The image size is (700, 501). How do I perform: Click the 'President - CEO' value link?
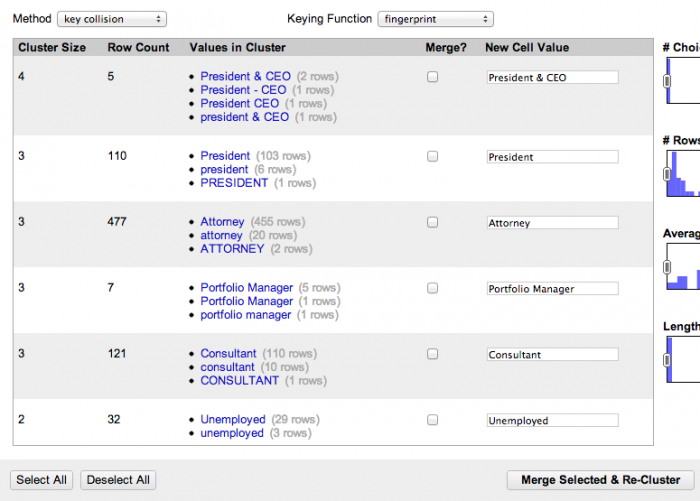coord(243,90)
